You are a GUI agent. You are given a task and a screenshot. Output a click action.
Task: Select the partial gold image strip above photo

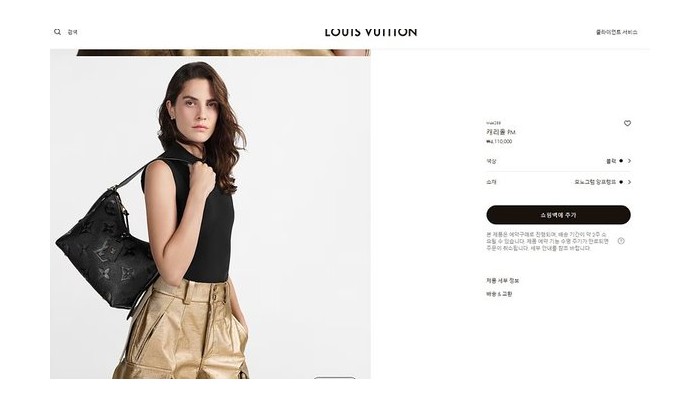223,53
